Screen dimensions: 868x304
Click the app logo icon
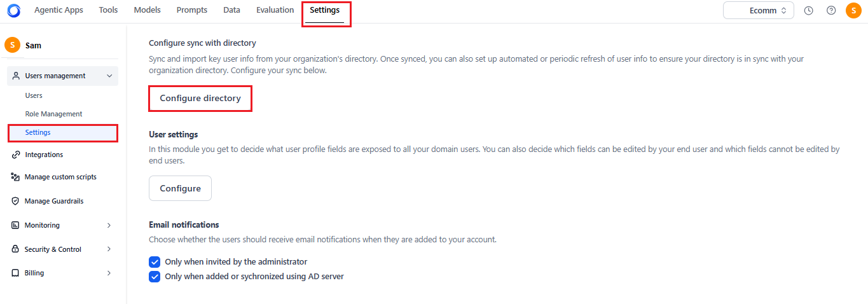[13, 10]
